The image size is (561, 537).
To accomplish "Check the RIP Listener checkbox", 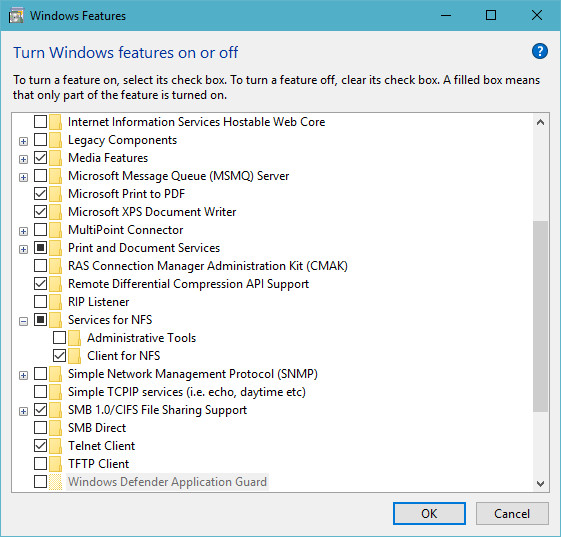I will click(x=40, y=302).
